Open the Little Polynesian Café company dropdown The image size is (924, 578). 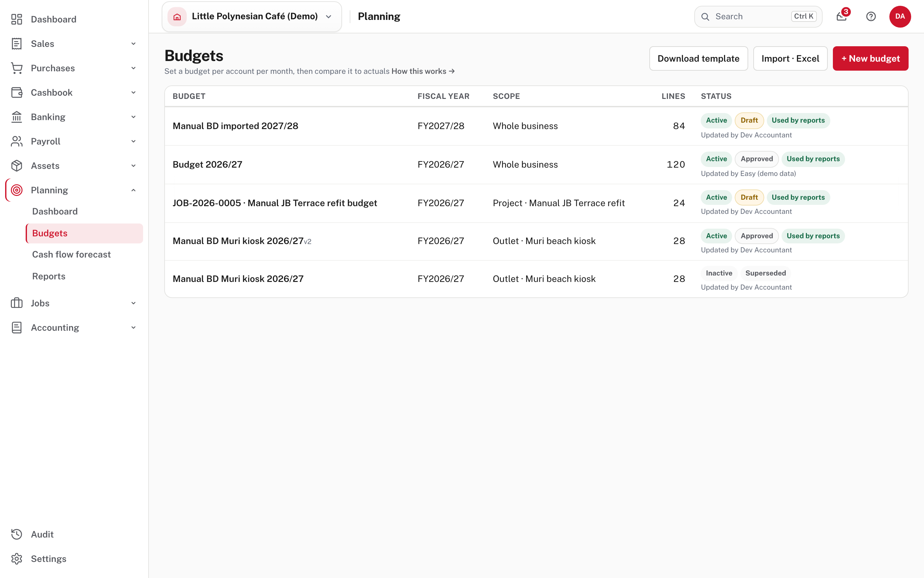[252, 16]
